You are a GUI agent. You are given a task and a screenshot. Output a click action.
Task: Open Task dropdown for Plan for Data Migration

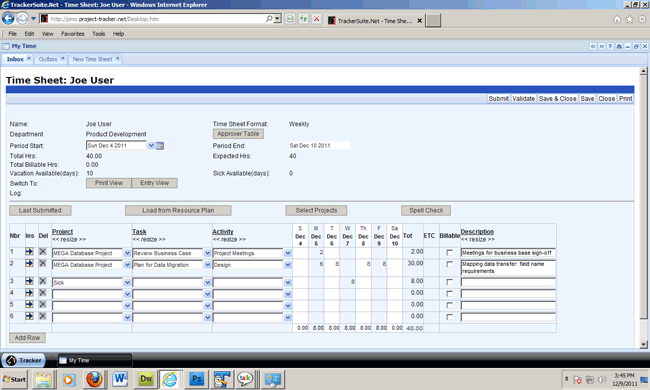pos(208,264)
